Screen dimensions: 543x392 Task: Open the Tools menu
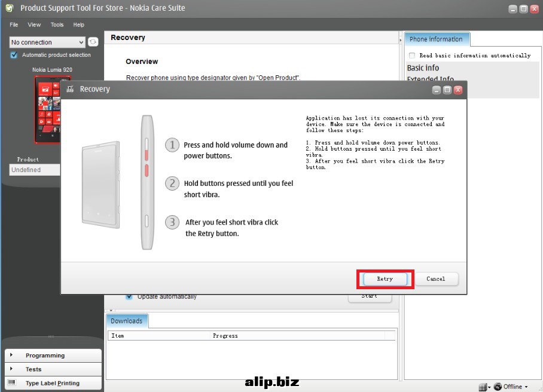click(x=57, y=24)
